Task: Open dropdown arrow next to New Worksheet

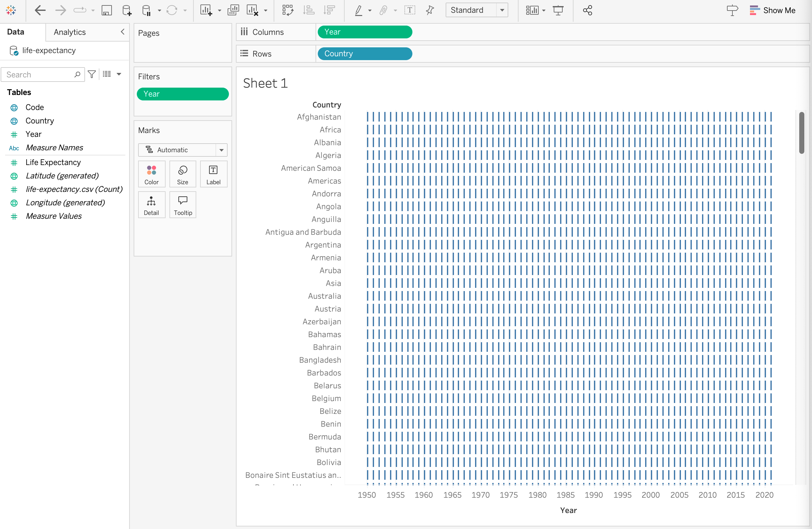Action: click(x=219, y=11)
